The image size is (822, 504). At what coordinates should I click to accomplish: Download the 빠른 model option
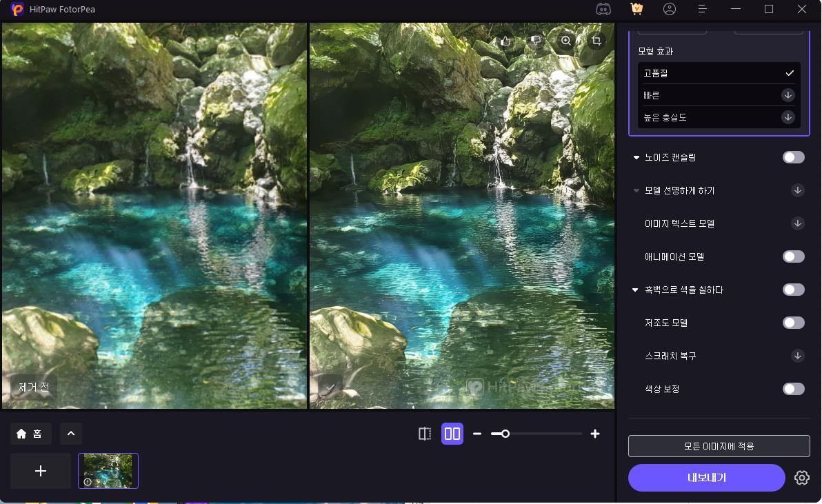(x=788, y=95)
